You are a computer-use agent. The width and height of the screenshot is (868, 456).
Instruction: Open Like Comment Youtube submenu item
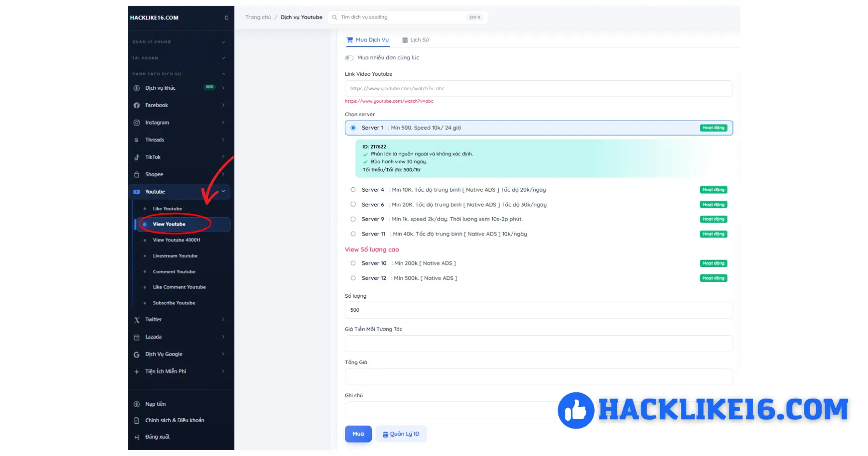(179, 288)
